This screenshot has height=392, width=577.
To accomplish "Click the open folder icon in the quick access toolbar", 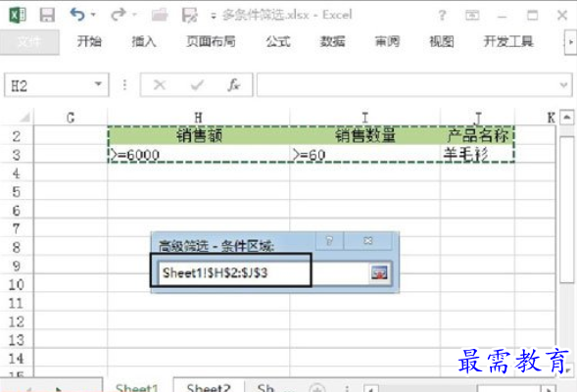I will (x=160, y=15).
